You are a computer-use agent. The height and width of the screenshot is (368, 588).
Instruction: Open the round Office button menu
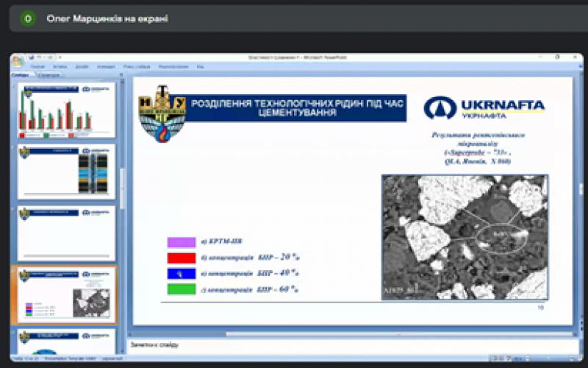18,60
